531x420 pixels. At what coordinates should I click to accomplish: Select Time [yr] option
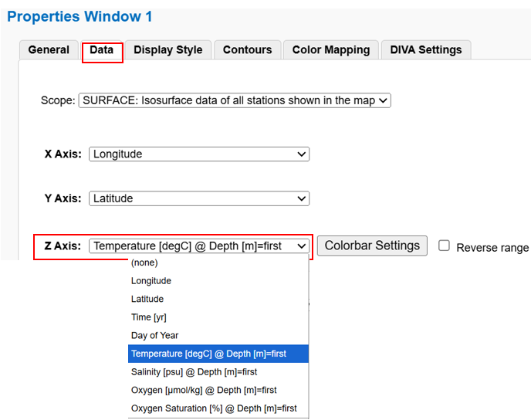coord(149,317)
